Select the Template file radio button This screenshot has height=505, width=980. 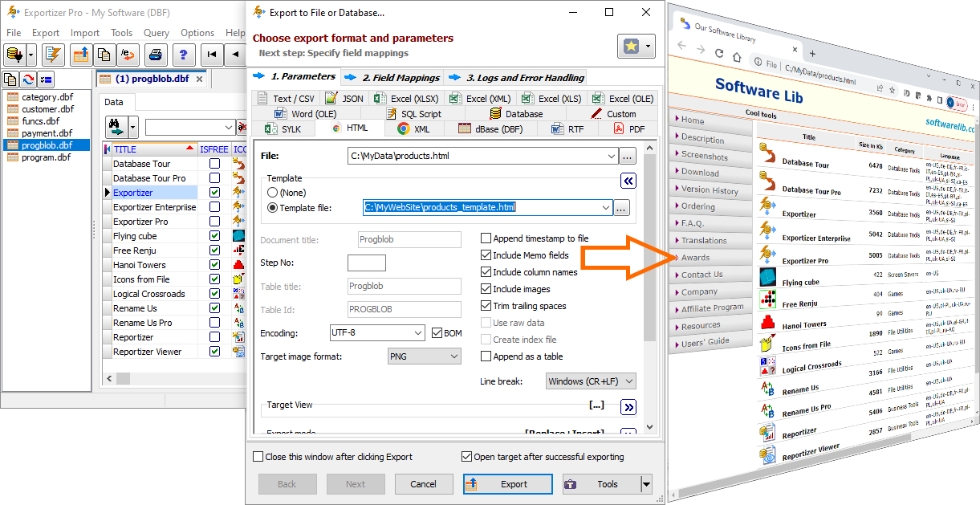(x=273, y=208)
